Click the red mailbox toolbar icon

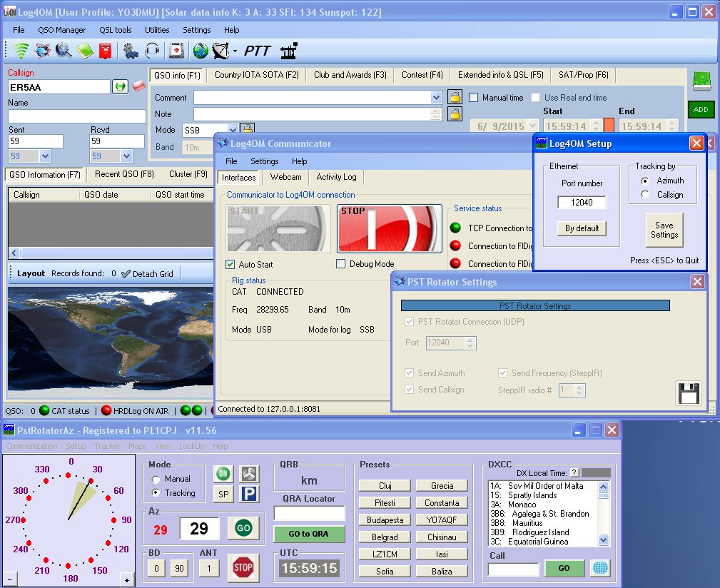tap(106, 51)
